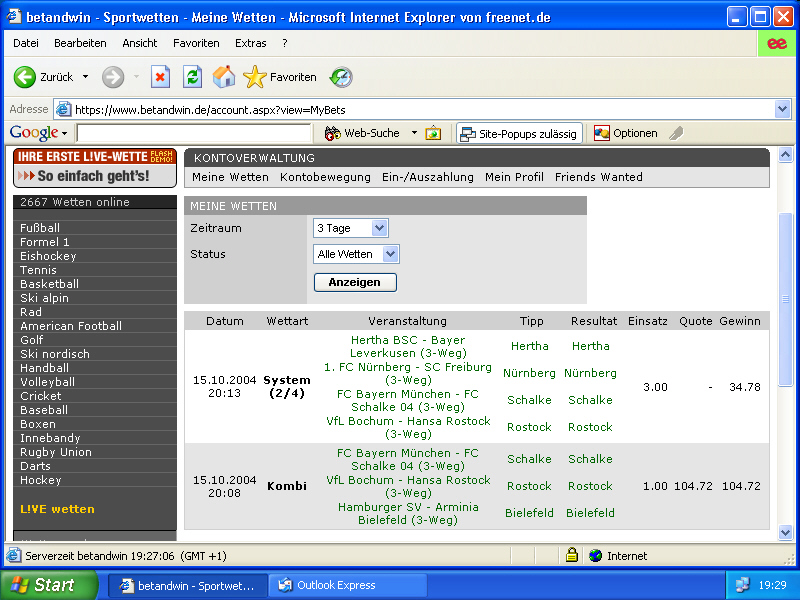Click the vertical scrollbar thumb

pyautogui.click(x=785, y=299)
